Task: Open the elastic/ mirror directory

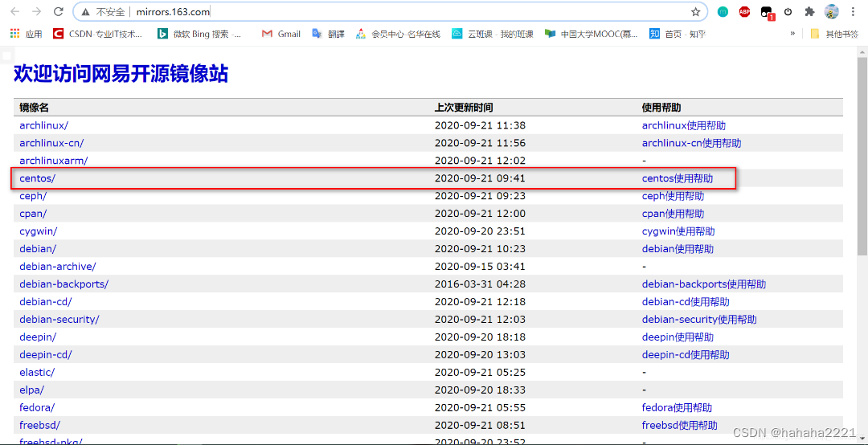Action: 37,373
